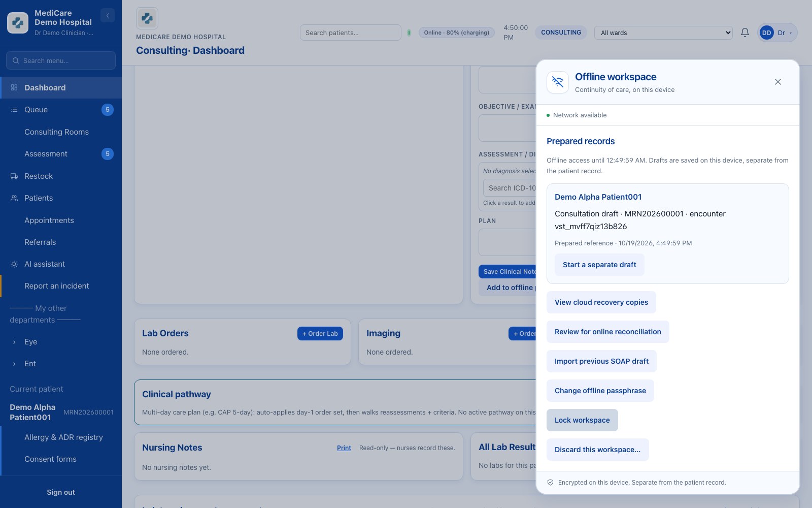
Task: Click Sign out
Action: (61, 492)
